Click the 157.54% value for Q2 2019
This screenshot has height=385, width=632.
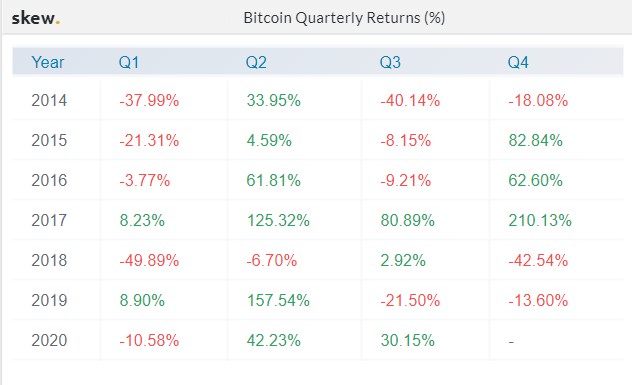[278, 300]
